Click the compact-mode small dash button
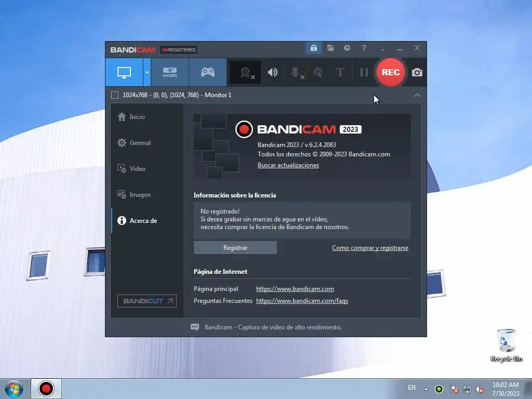 (383, 49)
